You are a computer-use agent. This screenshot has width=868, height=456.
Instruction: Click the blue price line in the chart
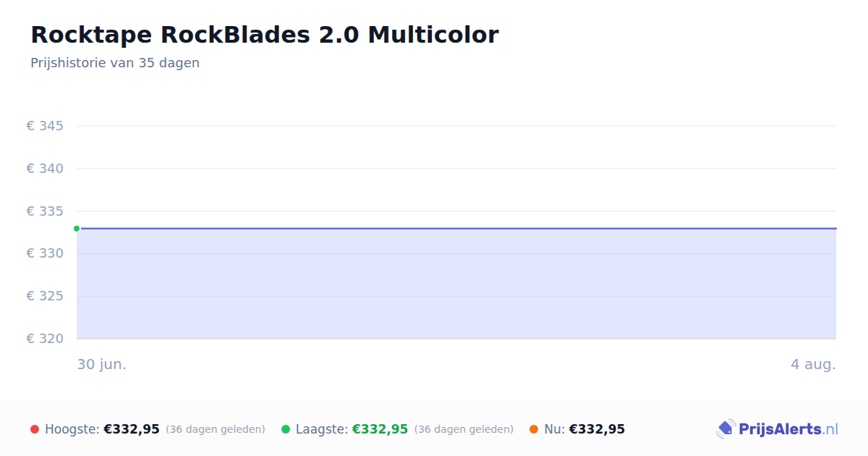coord(456,229)
